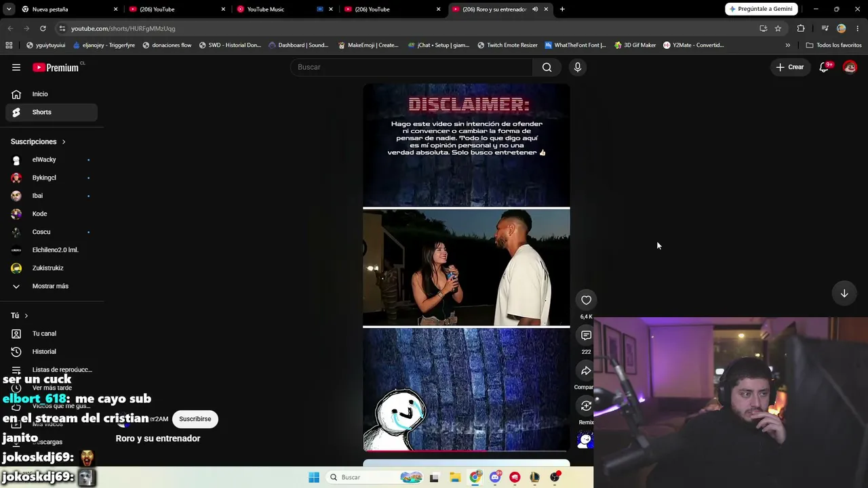Open Chrome from the taskbar

pos(475,477)
